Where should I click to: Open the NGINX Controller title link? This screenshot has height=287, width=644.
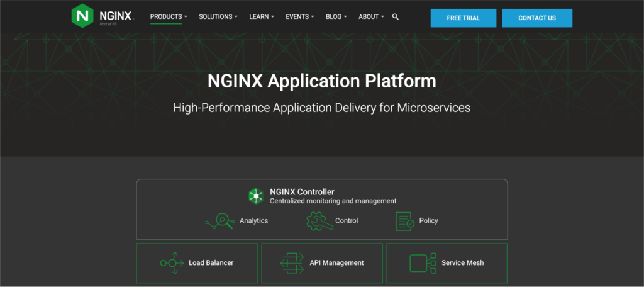(302, 192)
